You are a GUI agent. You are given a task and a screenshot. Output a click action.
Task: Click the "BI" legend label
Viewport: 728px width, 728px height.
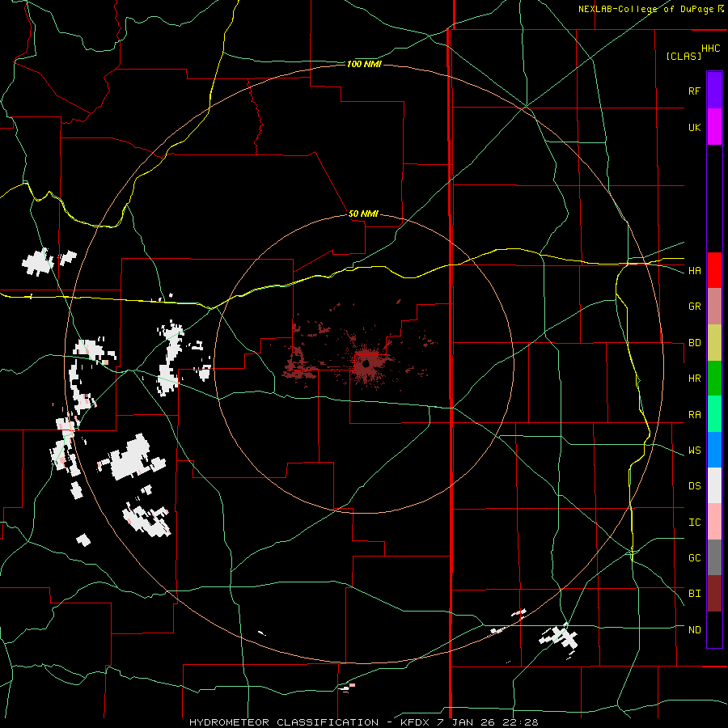pyautogui.click(x=694, y=594)
